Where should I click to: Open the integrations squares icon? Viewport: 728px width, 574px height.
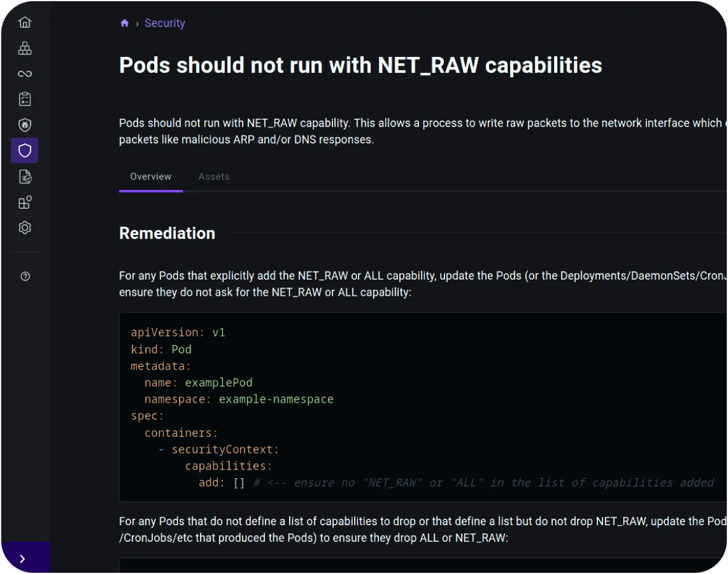(25, 202)
